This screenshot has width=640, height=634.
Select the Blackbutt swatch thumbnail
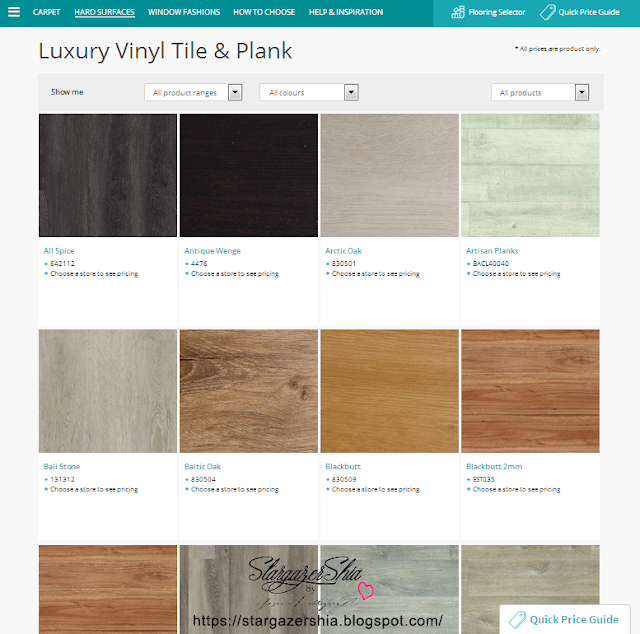(x=389, y=391)
